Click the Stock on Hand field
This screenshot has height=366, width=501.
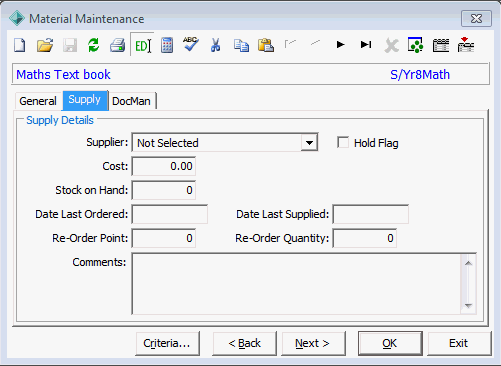pyautogui.click(x=164, y=190)
